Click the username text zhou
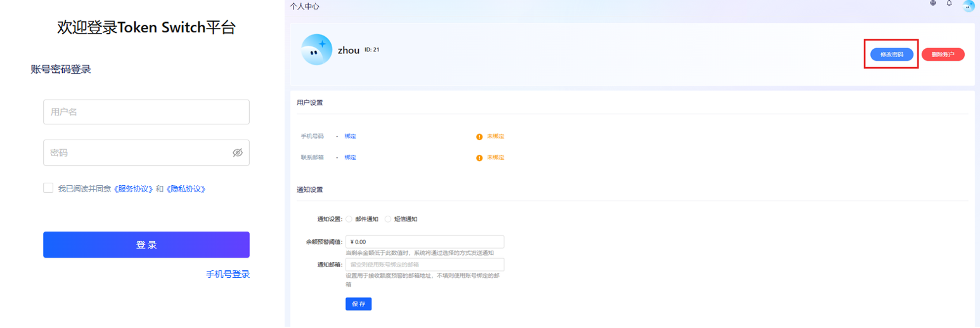980x328 pixels. tap(349, 50)
